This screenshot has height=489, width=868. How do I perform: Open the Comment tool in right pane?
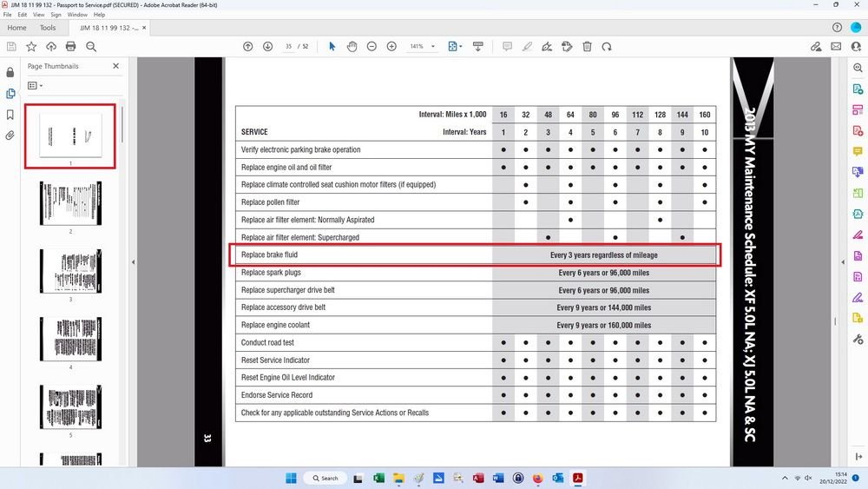(858, 151)
